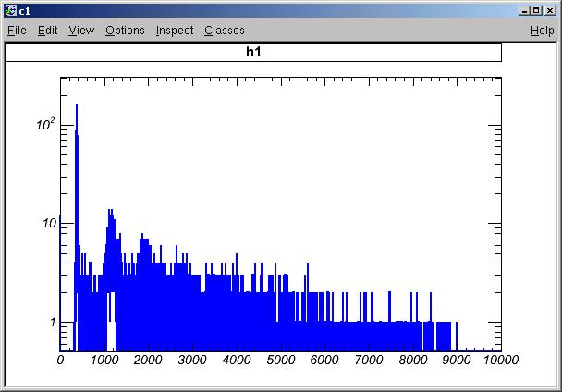Click the y-axis label 10 squared
562x392 pixels.
[x=45, y=124]
